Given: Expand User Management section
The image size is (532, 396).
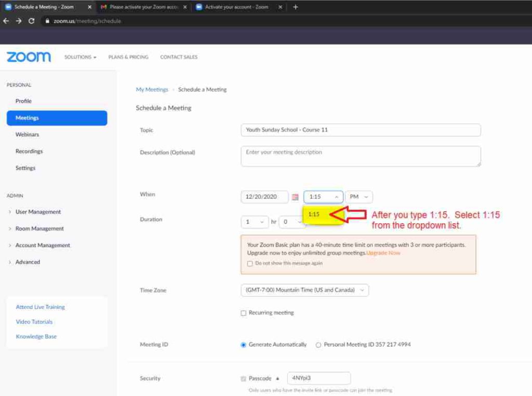Looking at the screenshot, I should pos(38,212).
